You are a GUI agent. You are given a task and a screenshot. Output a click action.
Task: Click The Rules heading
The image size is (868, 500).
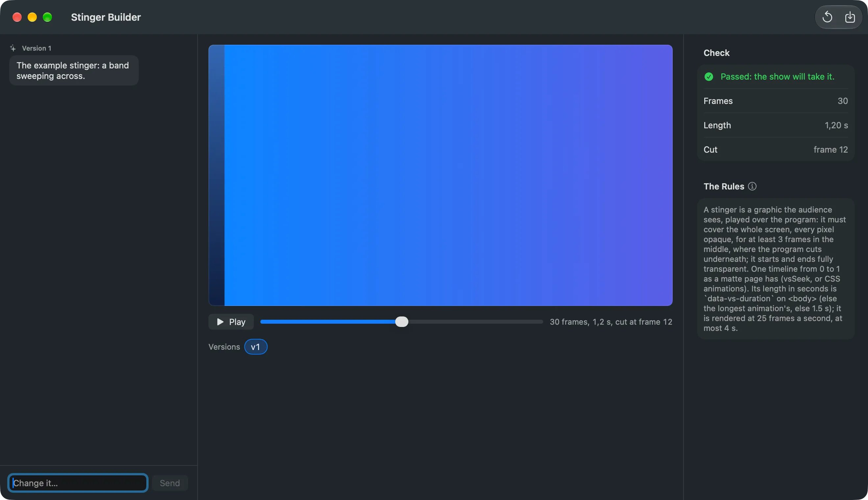(724, 187)
